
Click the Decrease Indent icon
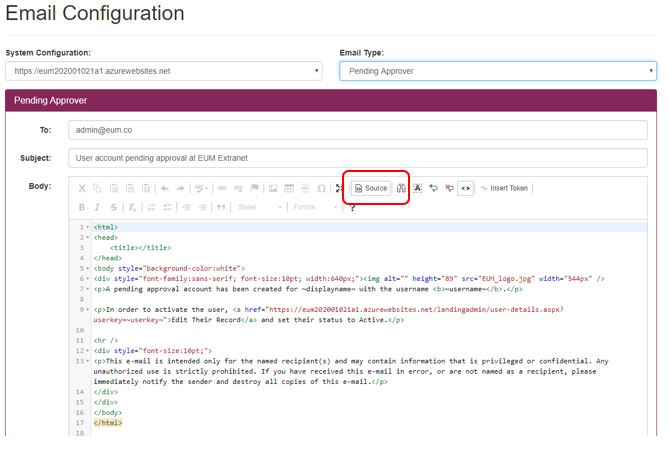186,207
